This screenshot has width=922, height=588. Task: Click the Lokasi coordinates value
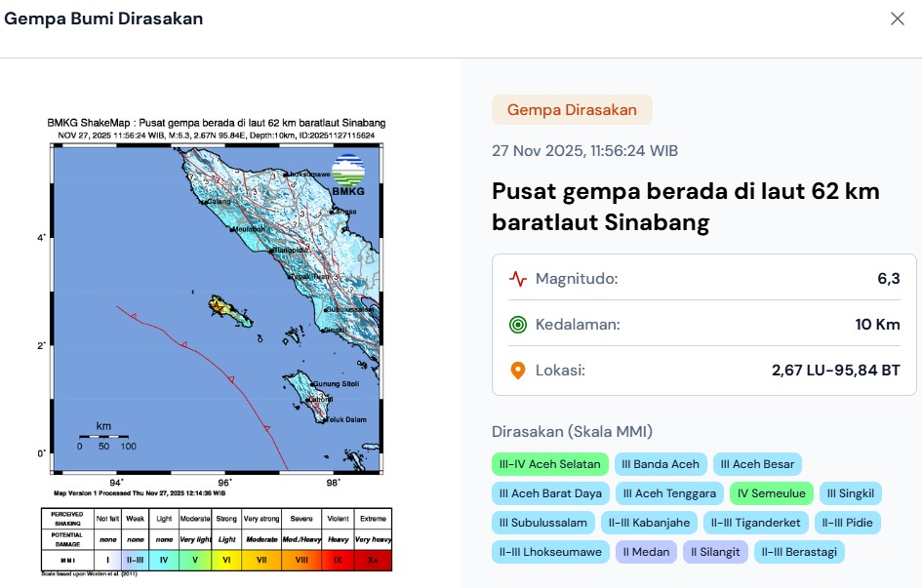tap(835, 371)
